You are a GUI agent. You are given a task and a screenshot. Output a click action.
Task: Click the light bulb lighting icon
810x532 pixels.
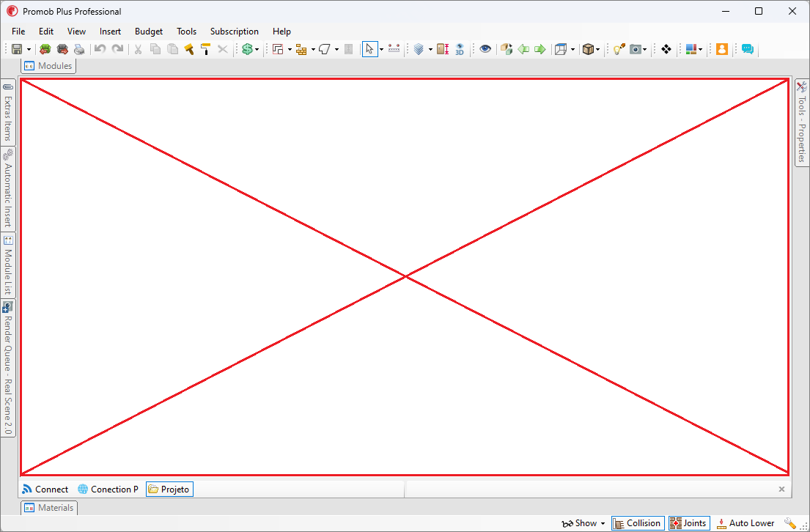(x=619, y=49)
